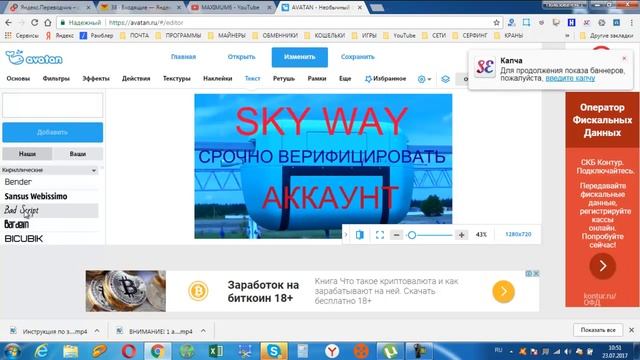Open Yandex browser from taskbar
This screenshot has width=640, height=360.
(x=332, y=351)
